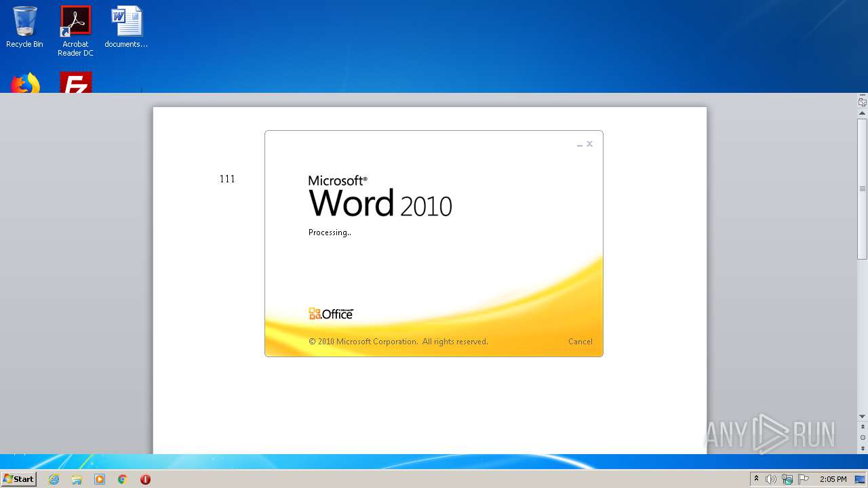The image size is (868, 488).
Task: Select the Acrobat Reader DC shortcut
Action: (75, 31)
